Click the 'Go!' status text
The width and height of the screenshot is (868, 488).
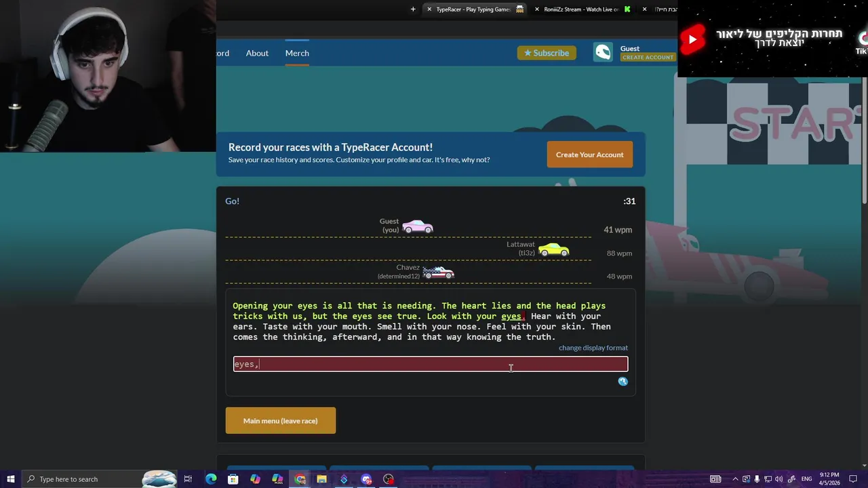pos(232,201)
